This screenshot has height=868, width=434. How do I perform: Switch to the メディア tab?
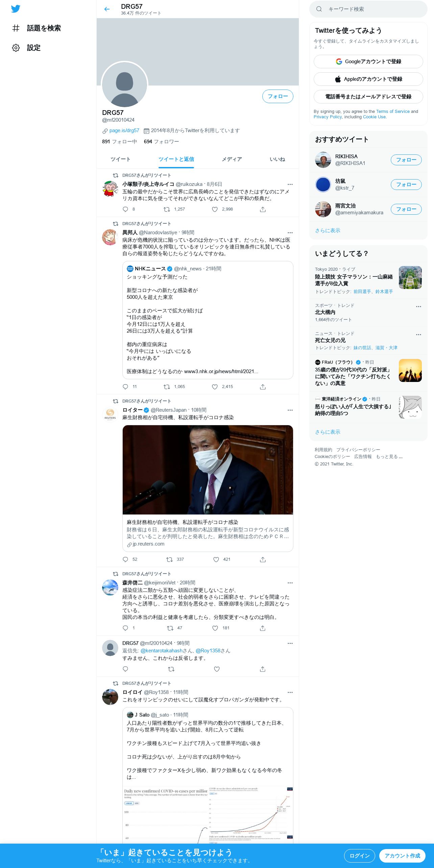tap(232, 159)
